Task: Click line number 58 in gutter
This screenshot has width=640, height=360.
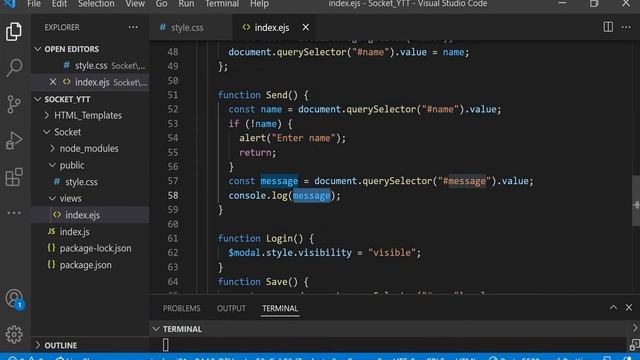Action: point(173,196)
